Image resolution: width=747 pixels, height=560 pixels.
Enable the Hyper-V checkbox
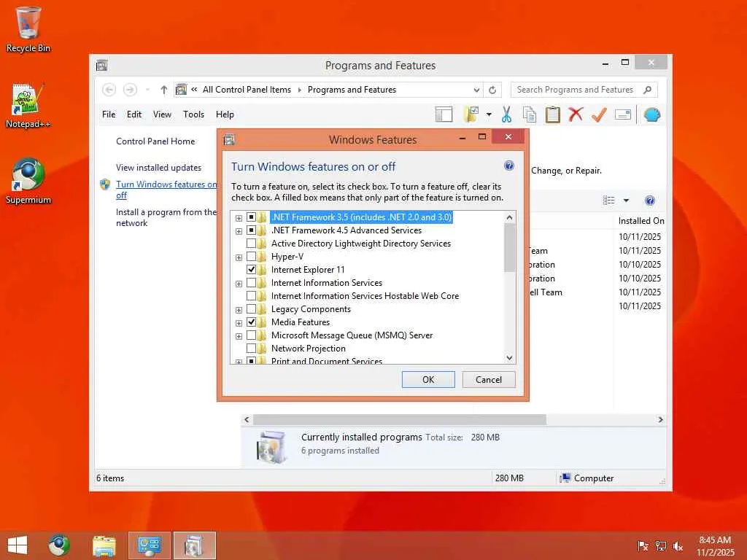coord(251,257)
